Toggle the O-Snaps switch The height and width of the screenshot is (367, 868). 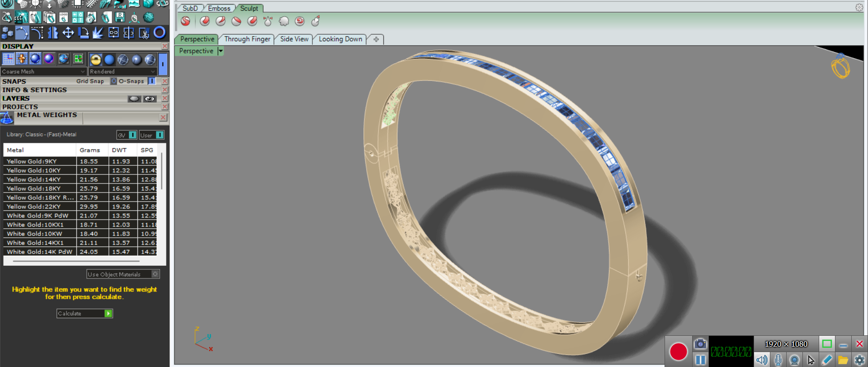[152, 81]
